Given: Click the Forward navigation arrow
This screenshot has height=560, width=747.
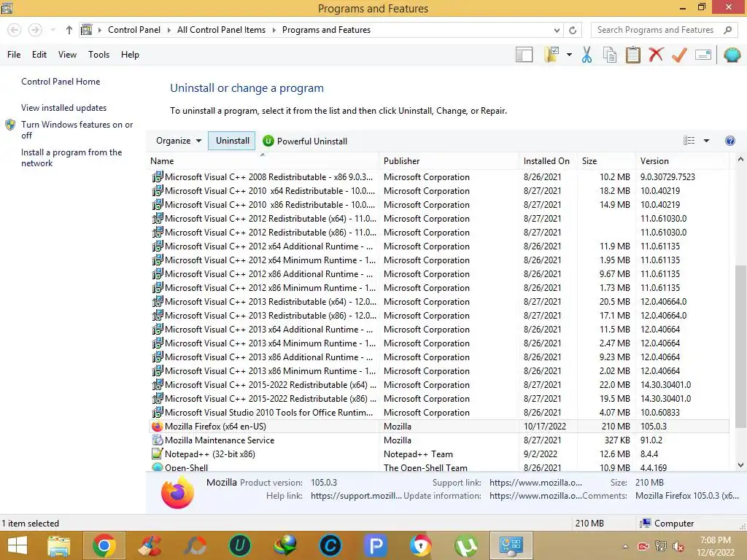Looking at the screenshot, I should tap(35, 30).
